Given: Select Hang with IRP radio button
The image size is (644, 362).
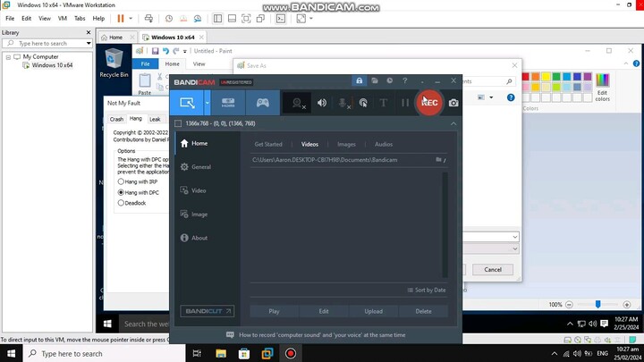Looking at the screenshot, I should click(121, 181).
